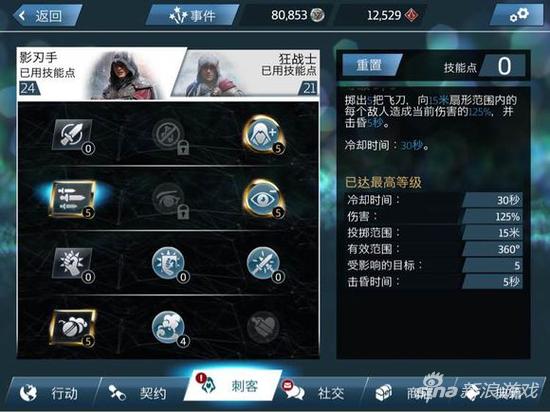550x412 pixels.
Task: Click the greyed-out heart skill icon
Action: pyautogui.click(x=264, y=327)
